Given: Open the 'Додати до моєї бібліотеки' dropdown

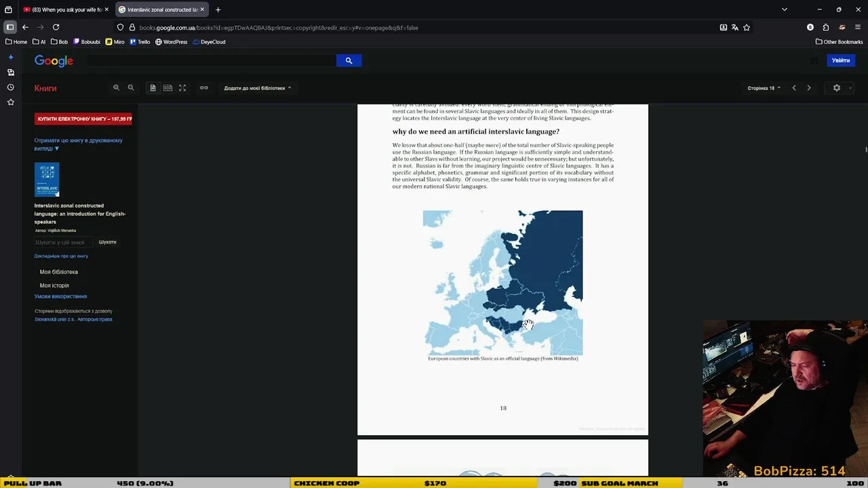Looking at the screenshot, I should point(258,88).
